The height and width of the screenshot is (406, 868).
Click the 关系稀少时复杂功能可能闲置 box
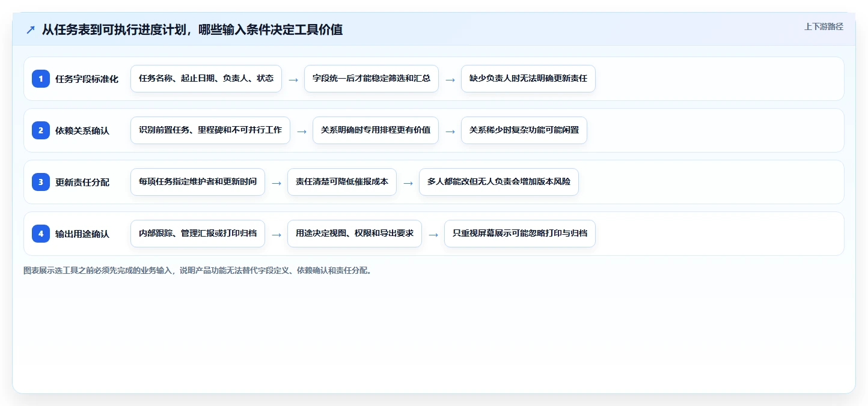(524, 130)
